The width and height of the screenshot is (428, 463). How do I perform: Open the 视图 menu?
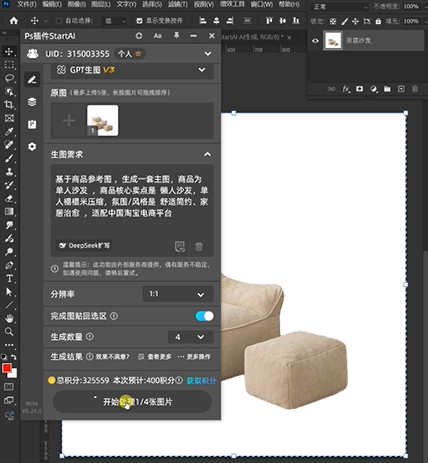pos(203,4)
